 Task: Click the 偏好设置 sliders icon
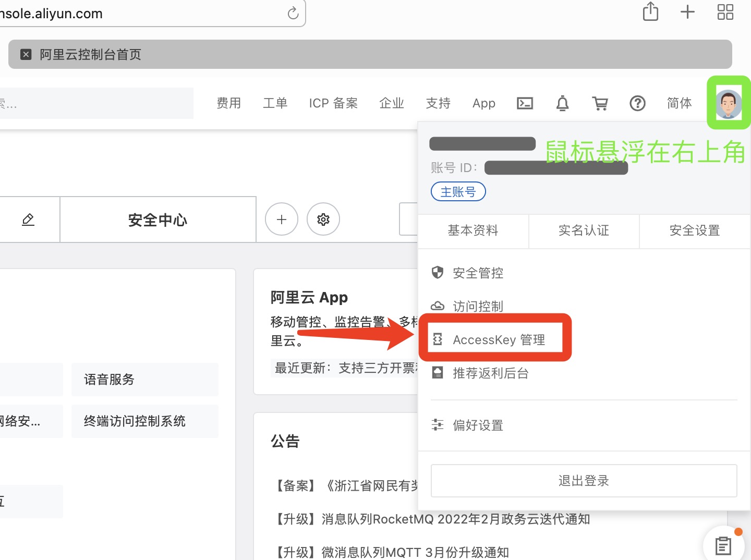click(438, 425)
